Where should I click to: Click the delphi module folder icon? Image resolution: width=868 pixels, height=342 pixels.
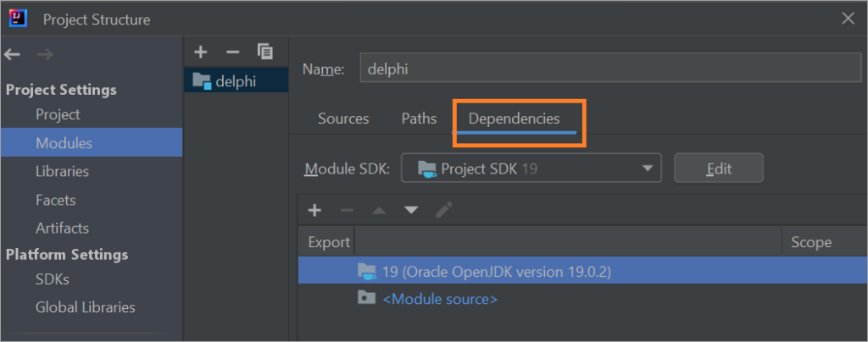pyautogui.click(x=202, y=80)
